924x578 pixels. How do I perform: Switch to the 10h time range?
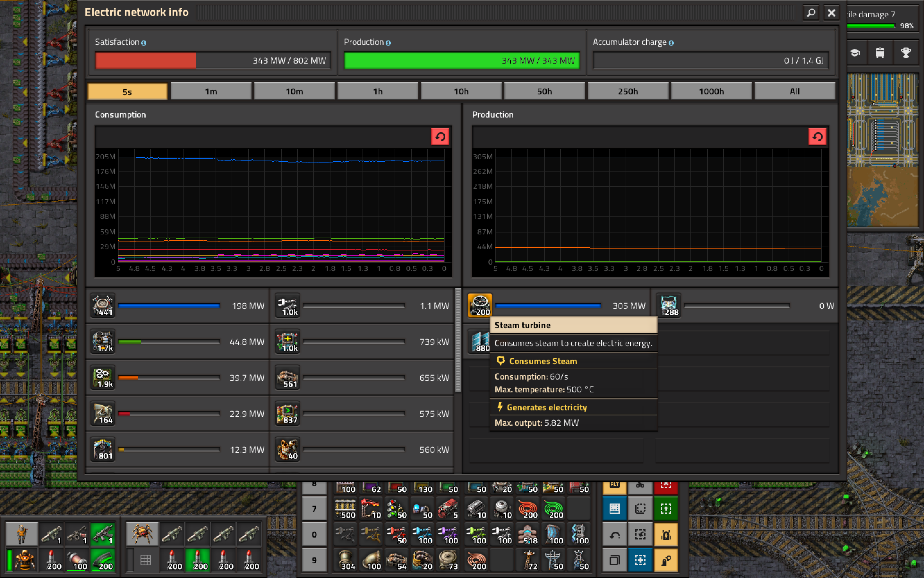click(461, 92)
